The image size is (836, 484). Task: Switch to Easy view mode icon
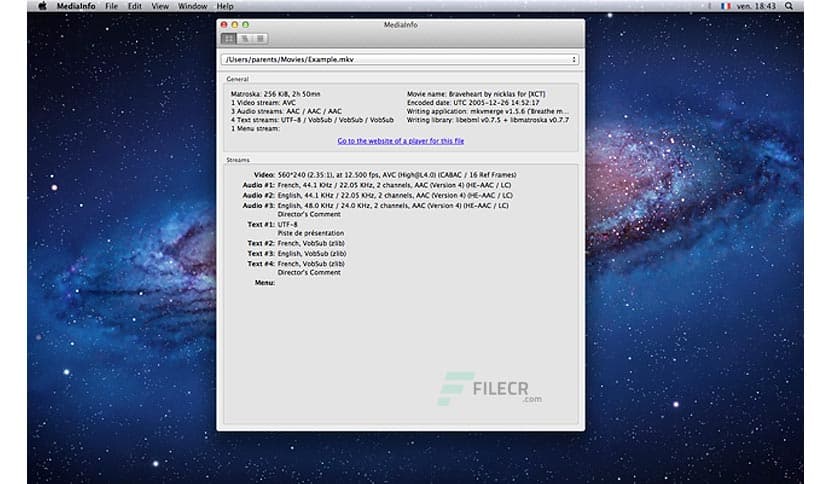coord(229,38)
